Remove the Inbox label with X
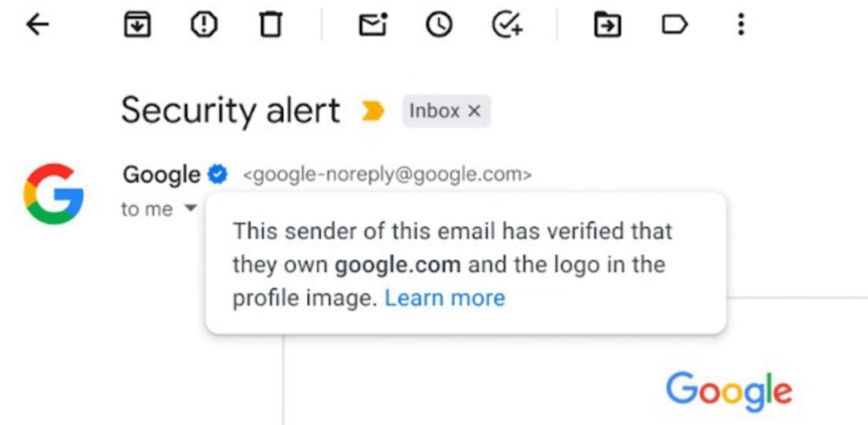 (x=473, y=112)
